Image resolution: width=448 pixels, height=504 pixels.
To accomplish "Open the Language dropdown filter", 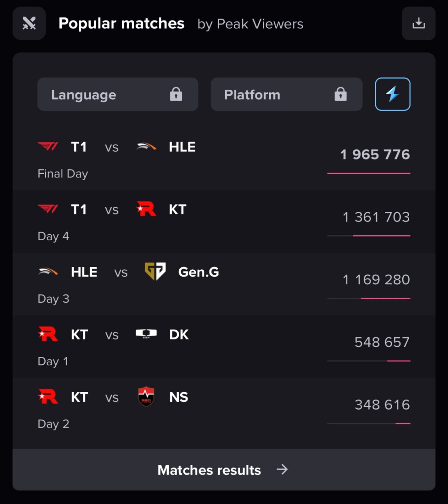I will coord(118,94).
